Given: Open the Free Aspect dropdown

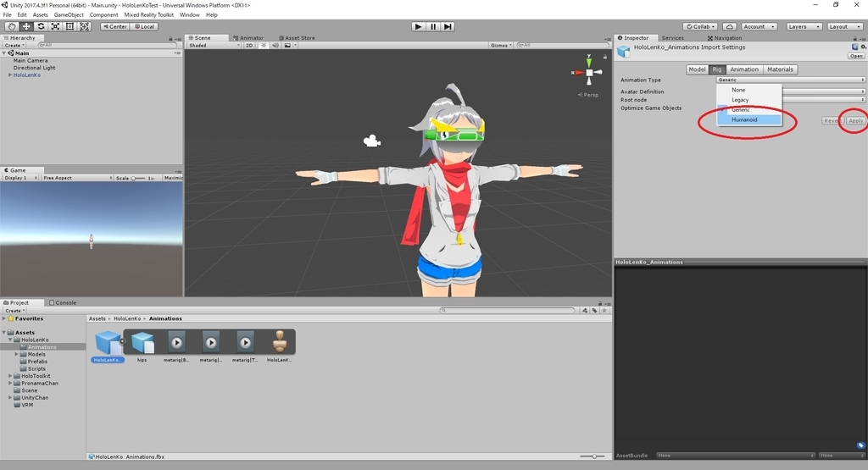Looking at the screenshot, I should (77, 178).
